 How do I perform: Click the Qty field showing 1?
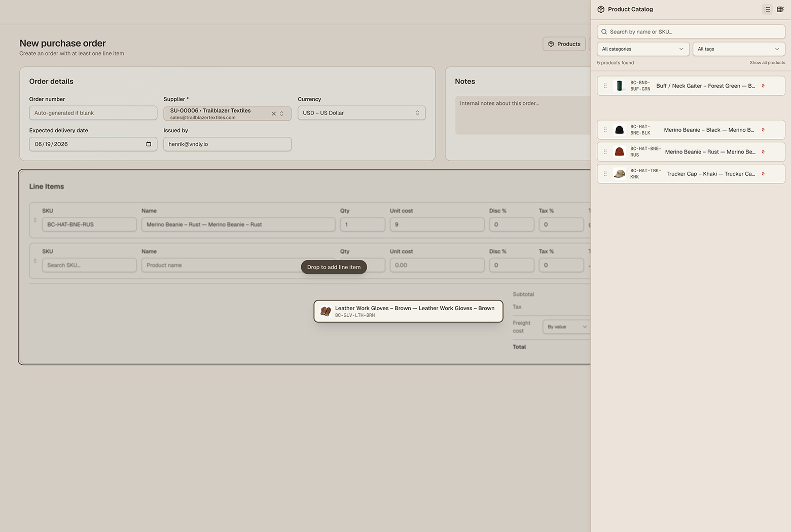[363, 224]
